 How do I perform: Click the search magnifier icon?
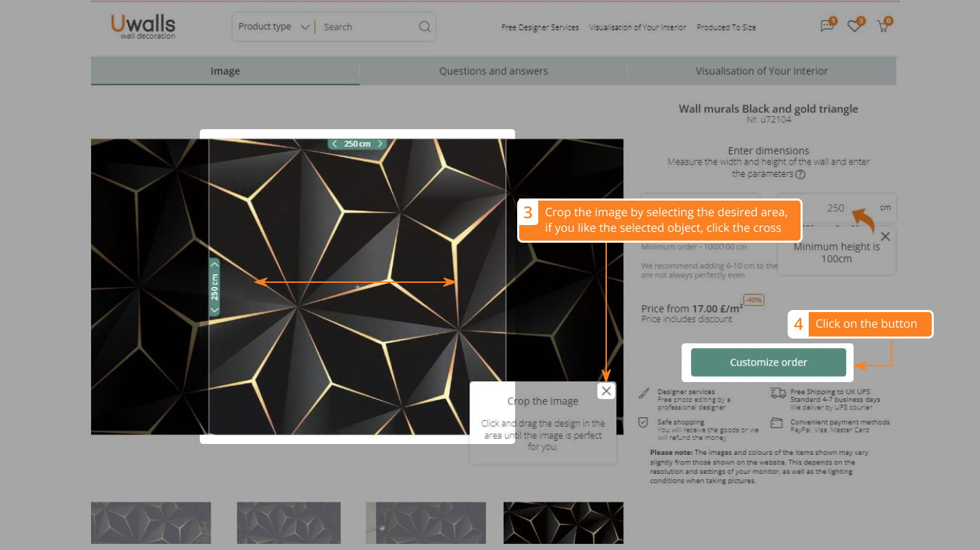425,27
